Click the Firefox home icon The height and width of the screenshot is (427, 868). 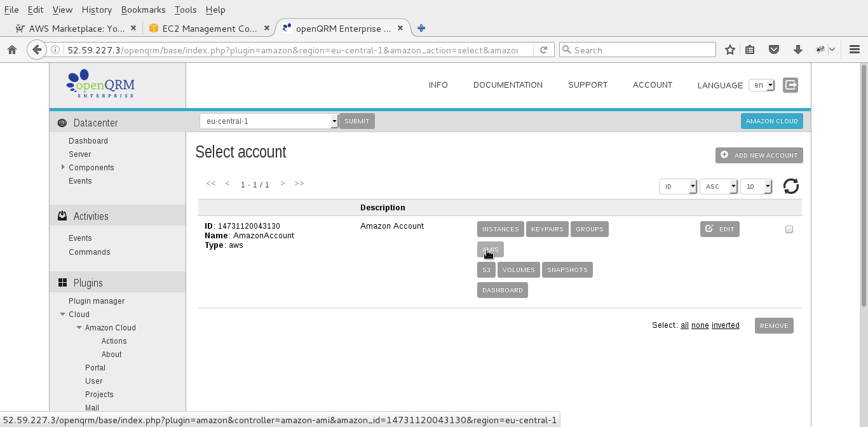(11, 50)
